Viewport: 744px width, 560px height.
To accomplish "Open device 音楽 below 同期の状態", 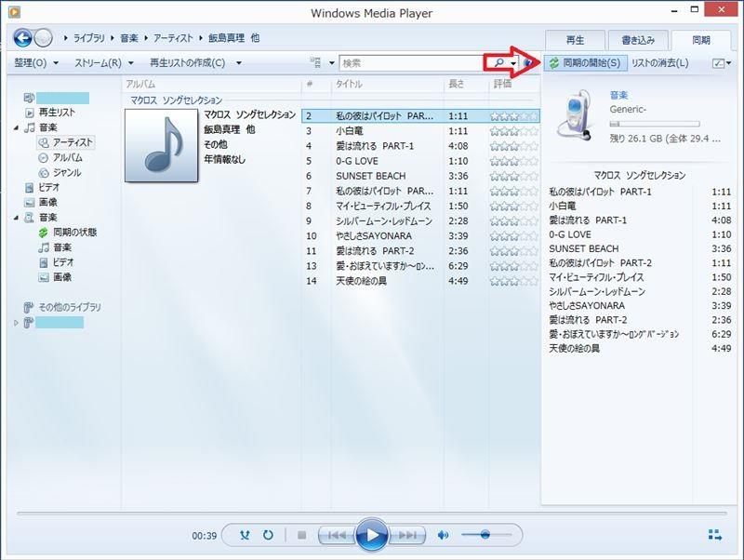I will [62, 247].
